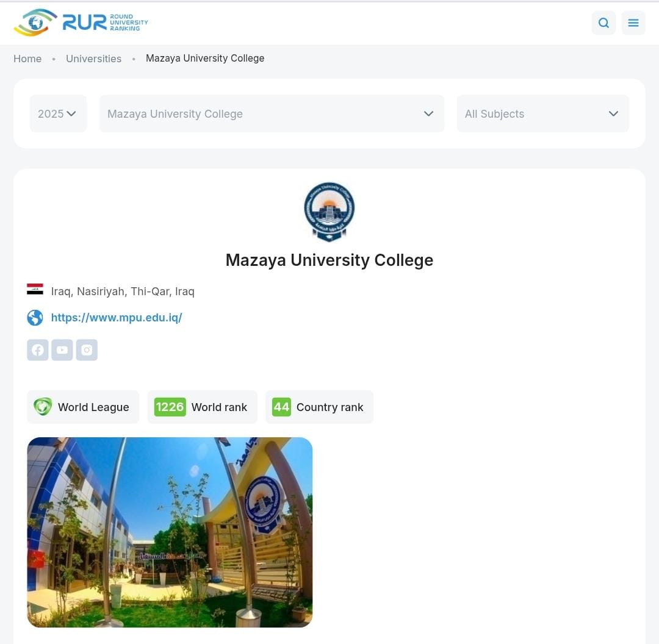The image size is (659, 644).
Task: Click the World rank 1226 badge
Action: (202, 407)
